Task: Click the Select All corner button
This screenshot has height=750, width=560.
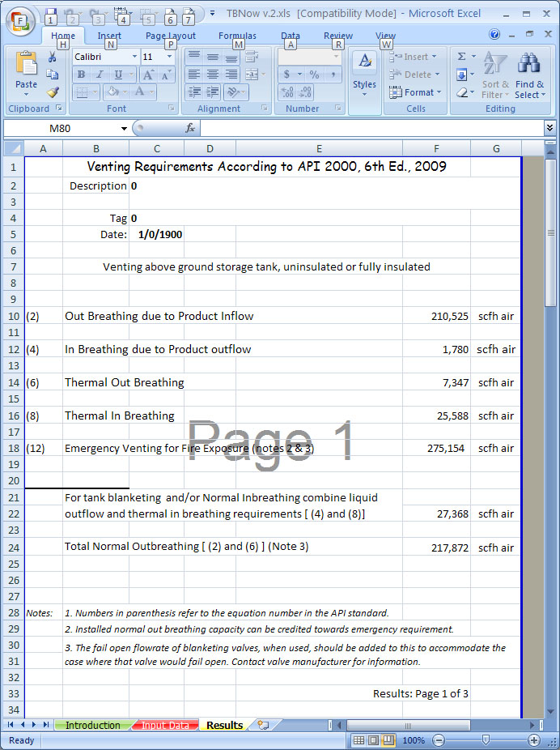Action: pyautogui.click(x=14, y=149)
